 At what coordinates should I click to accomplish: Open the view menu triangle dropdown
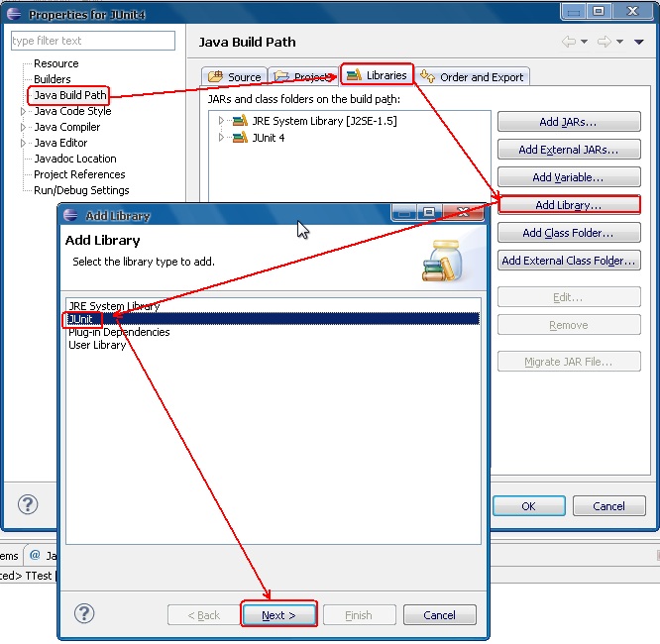pos(639,42)
